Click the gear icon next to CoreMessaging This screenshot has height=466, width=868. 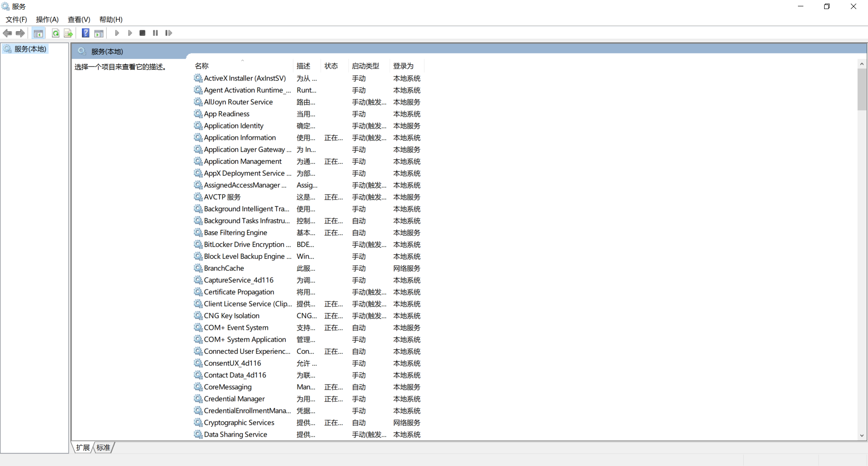[x=198, y=387]
